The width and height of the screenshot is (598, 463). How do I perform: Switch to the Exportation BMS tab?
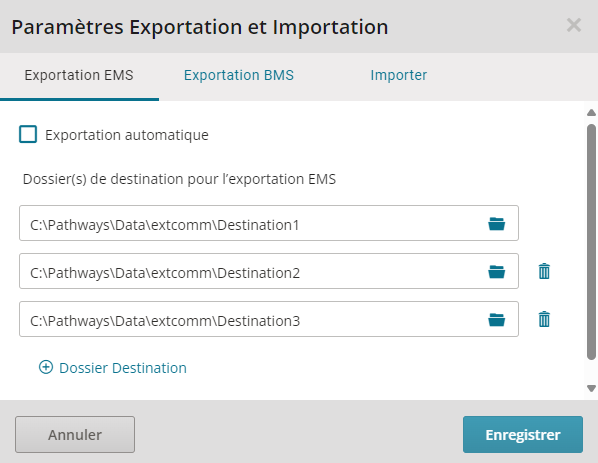[x=239, y=75]
